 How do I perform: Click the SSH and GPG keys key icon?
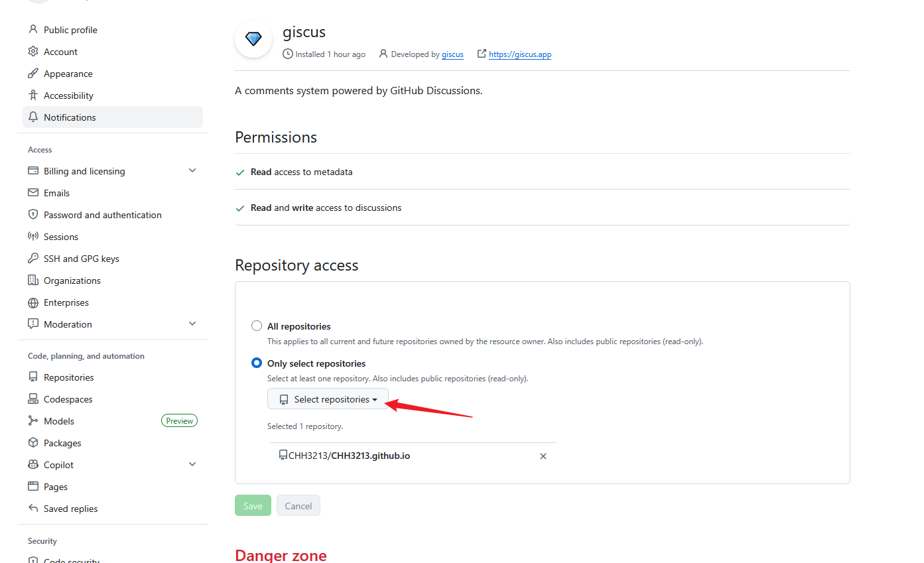(x=33, y=259)
